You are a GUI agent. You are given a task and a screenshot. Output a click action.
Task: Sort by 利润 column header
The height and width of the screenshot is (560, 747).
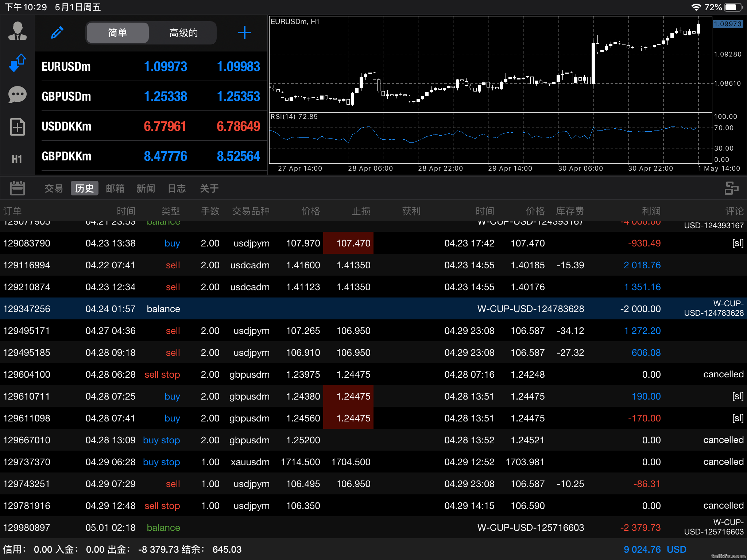(651, 211)
